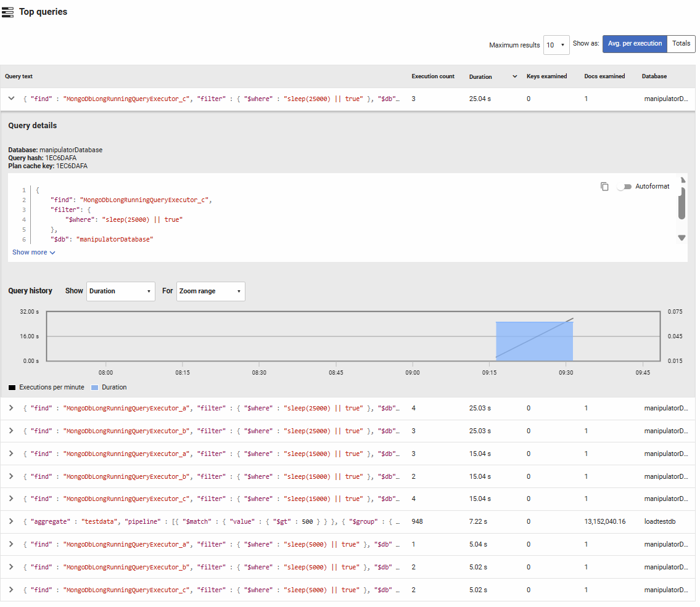Open the Zoom range dropdown
This screenshot has width=700, height=607.
210,291
